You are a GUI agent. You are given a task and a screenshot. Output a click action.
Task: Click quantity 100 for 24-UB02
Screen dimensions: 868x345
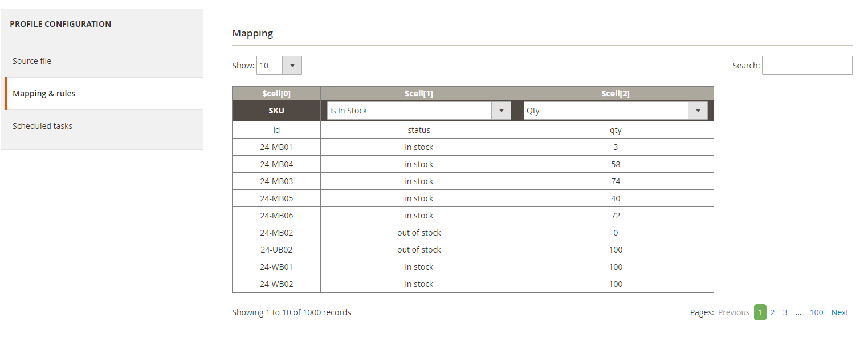pos(616,250)
